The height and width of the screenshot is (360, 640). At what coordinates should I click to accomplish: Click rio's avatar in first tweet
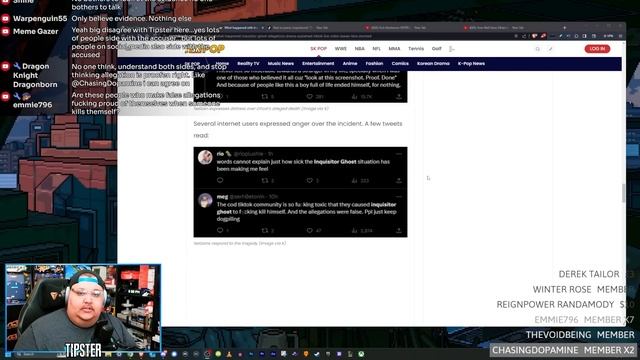[x=205, y=157]
